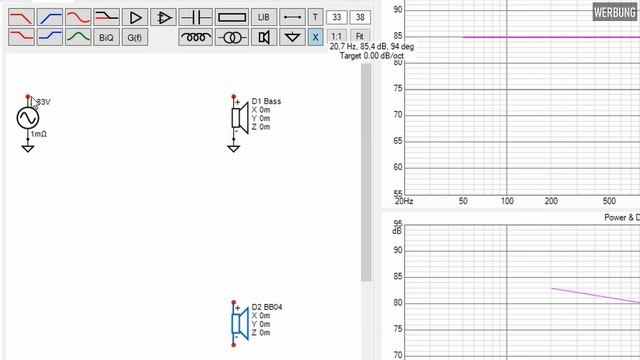This screenshot has height=360, width=640.
Task: Click the 100 Hz axis label
Action: click(507, 201)
